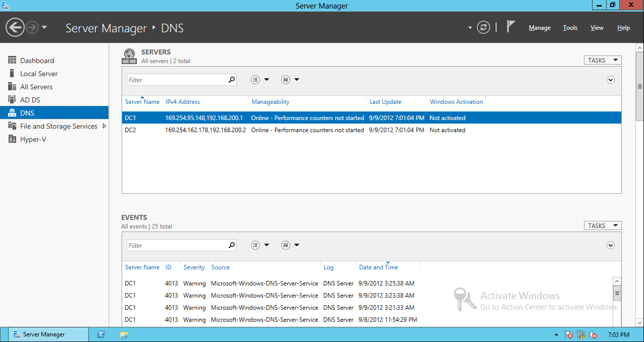The height and width of the screenshot is (342, 644).
Task: Select AD DS in the navigation pane
Action: pos(32,99)
